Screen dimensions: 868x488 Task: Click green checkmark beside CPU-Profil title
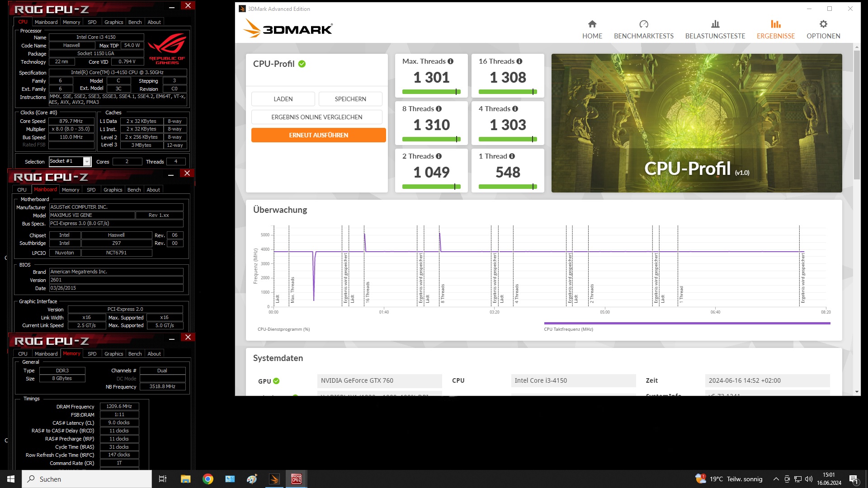pyautogui.click(x=302, y=64)
